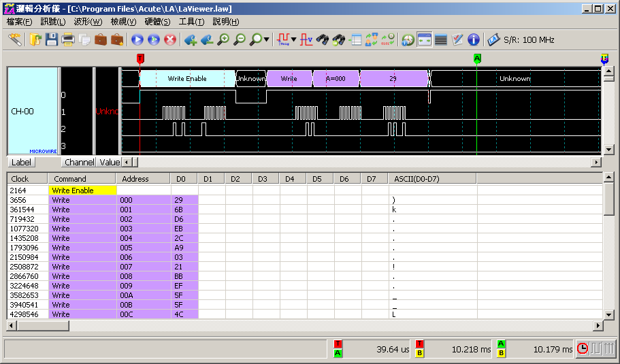Click the Value header button
Image resolution: width=620 pixels, height=364 pixels.
pos(110,162)
